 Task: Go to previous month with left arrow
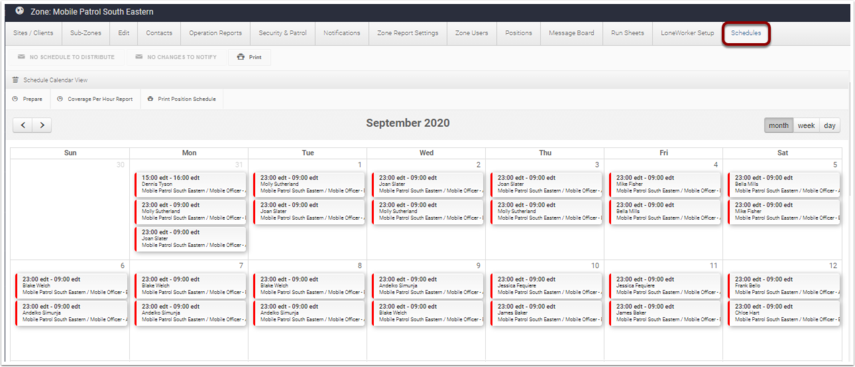coord(23,125)
